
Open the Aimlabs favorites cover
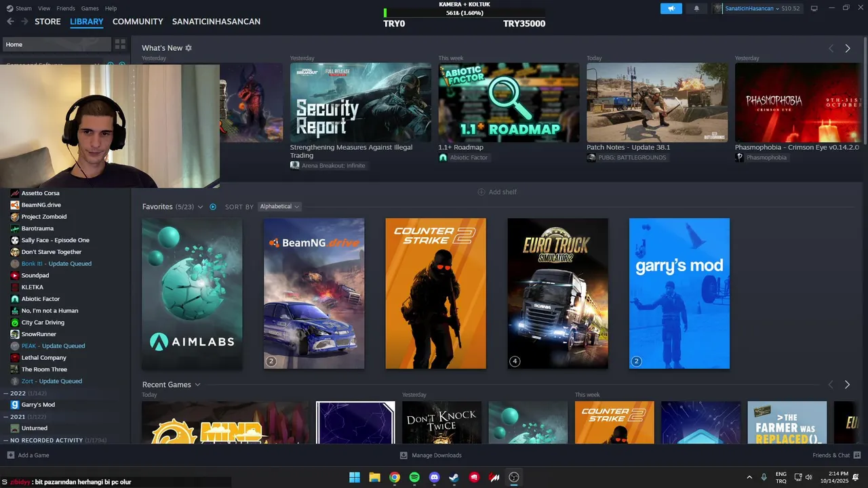tap(192, 293)
